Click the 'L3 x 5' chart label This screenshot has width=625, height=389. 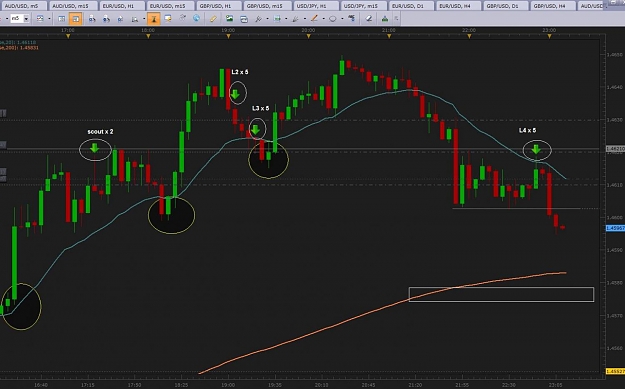(261, 108)
